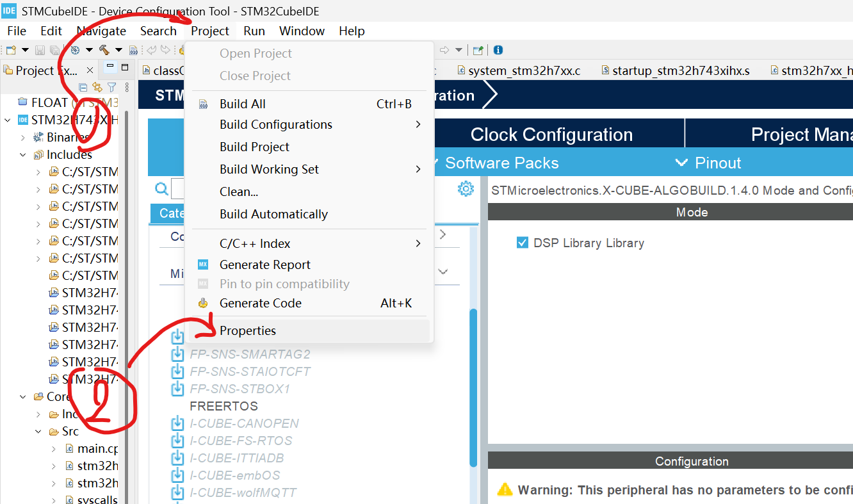Click download icon beside FP-SNS-STAIOTCFT
This screenshot has width=853, height=504.
point(178,371)
